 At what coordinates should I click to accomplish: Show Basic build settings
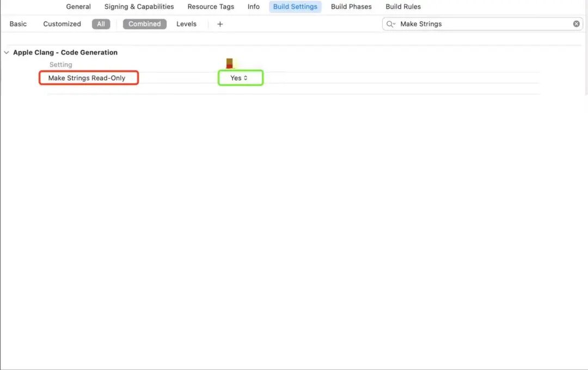pyautogui.click(x=18, y=24)
